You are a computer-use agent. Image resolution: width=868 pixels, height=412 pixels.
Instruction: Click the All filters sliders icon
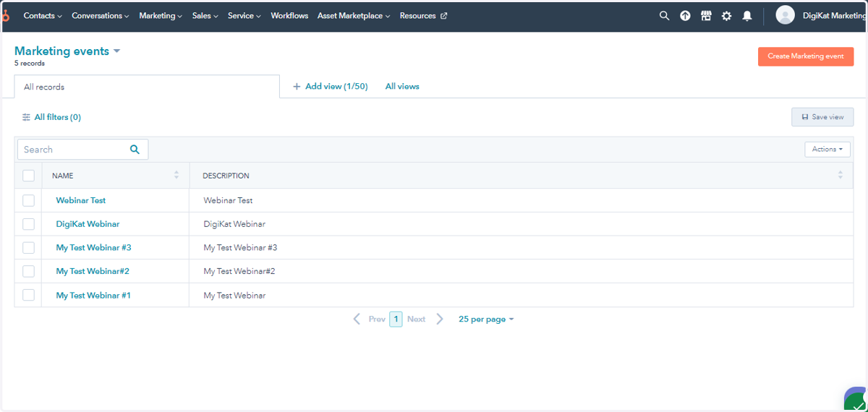(x=26, y=117)
